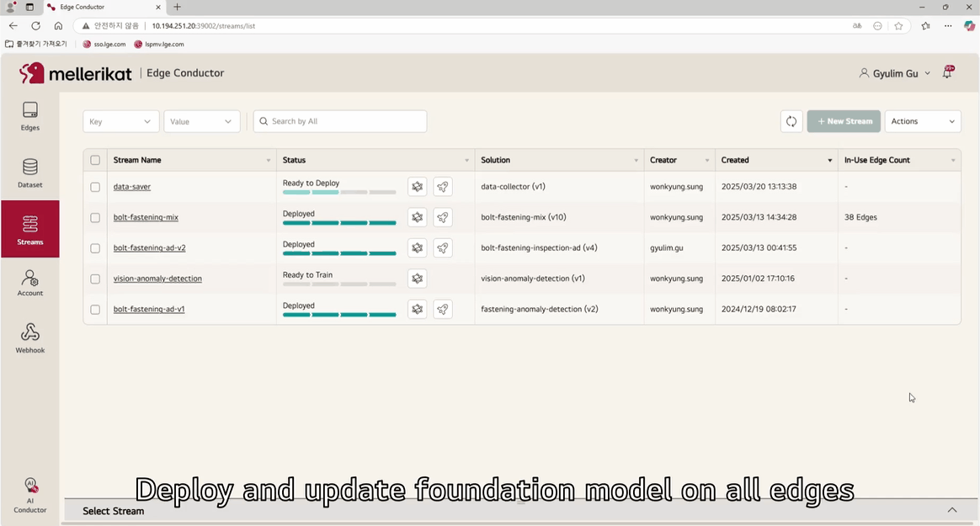Open the Value filter dropdown
980x526 pixels.
click(x=201, y=121)
